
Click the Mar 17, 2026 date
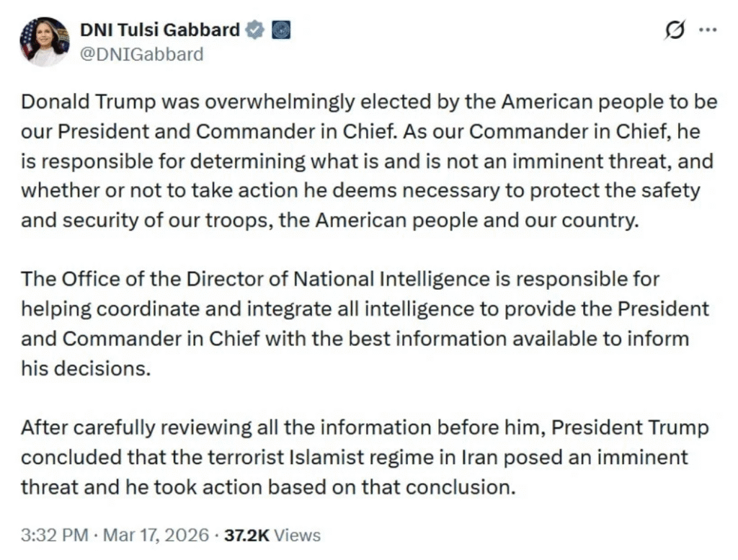point(154,535)
